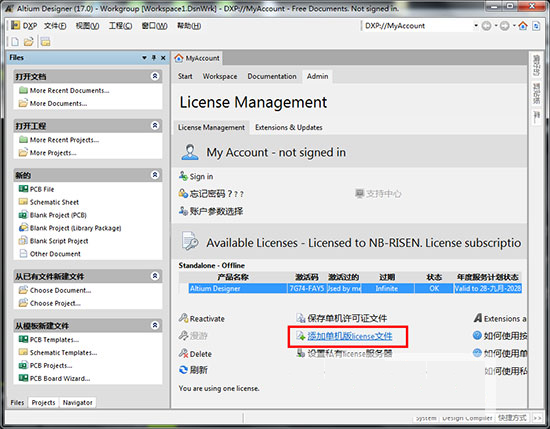Select the Altium Designer license row
Viewport: 550px width, 429px height.
(355, 288)
